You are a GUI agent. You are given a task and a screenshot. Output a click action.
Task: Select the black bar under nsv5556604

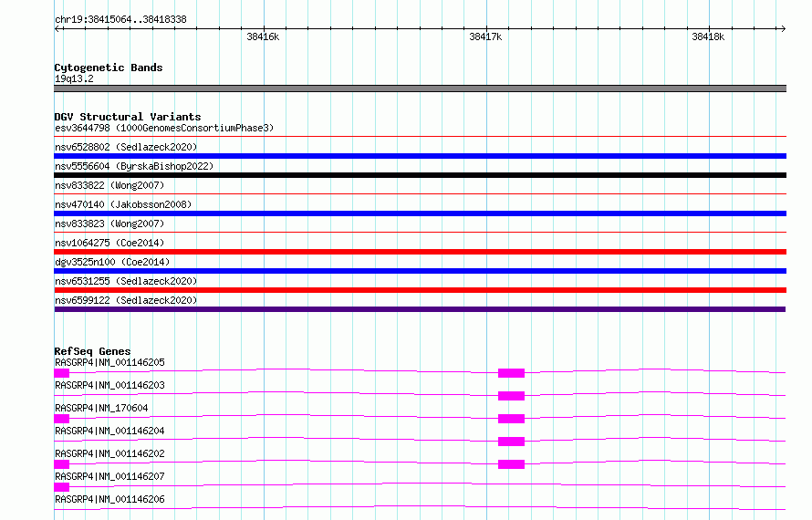pyautogui.click(x=420, y=175)
